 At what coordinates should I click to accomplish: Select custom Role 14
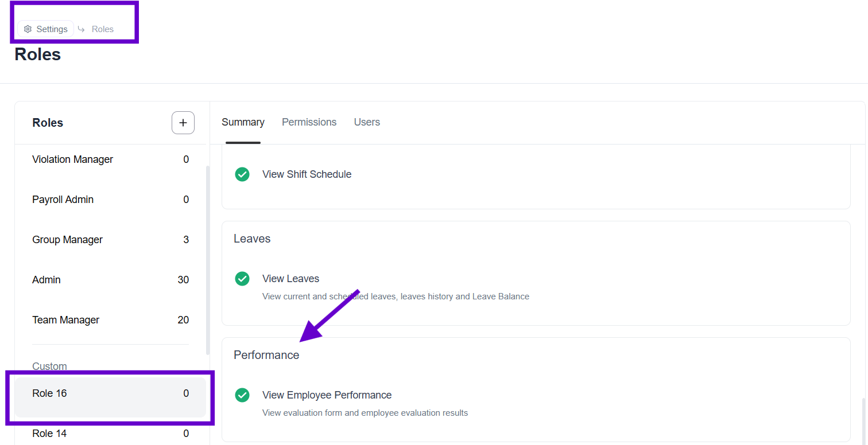coord(50,434)
